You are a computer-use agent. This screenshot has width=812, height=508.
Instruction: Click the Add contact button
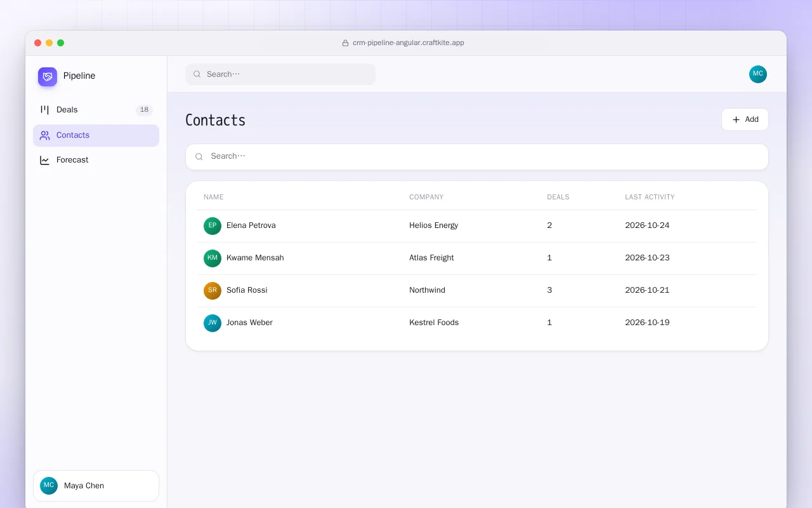(745, 119)
